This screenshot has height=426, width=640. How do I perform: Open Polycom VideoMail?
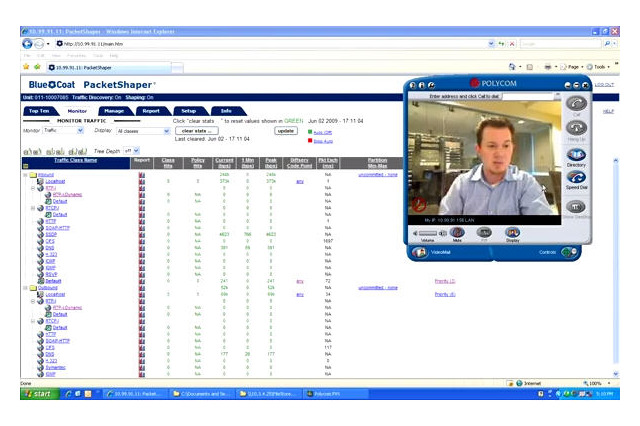[x=419, y=252]
